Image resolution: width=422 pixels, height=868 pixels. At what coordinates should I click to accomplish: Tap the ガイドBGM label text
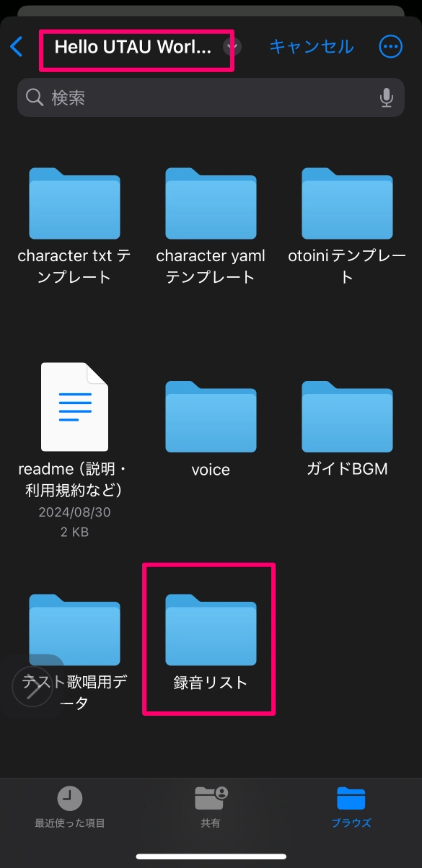pos(347,469)
